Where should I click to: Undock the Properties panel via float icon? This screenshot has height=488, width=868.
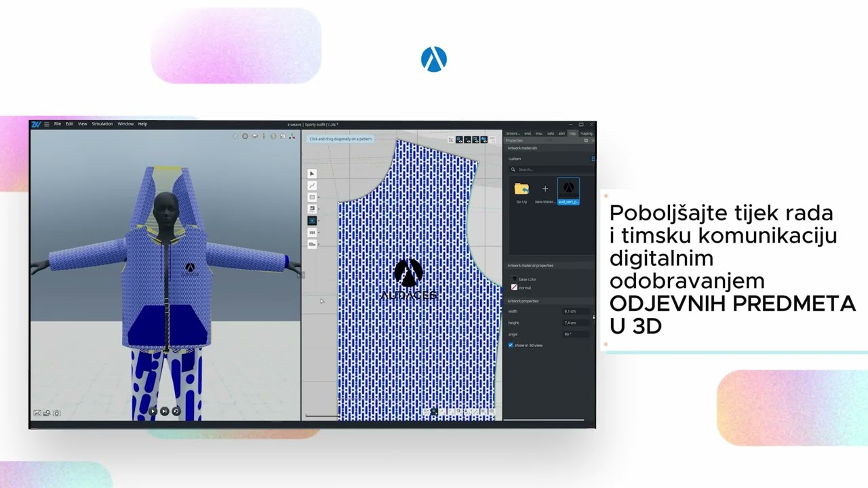[586, 140]
